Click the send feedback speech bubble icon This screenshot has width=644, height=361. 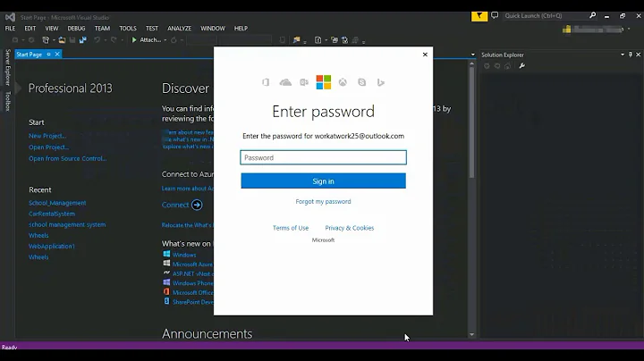[495, 15]
